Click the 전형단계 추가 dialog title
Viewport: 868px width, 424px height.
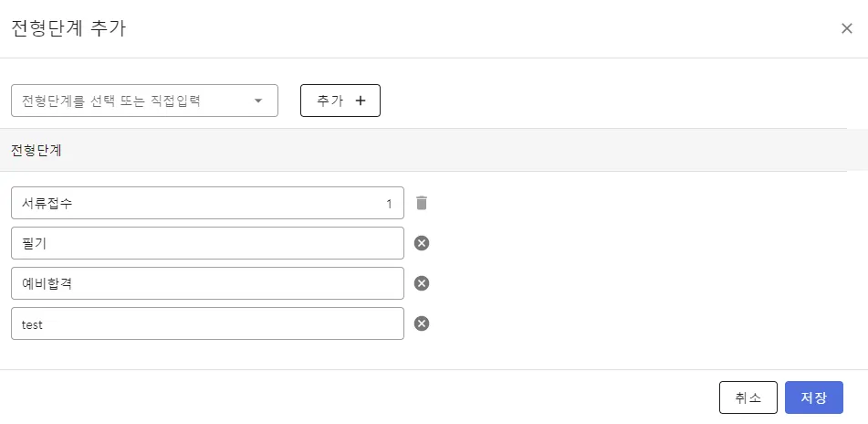(68, 28)
